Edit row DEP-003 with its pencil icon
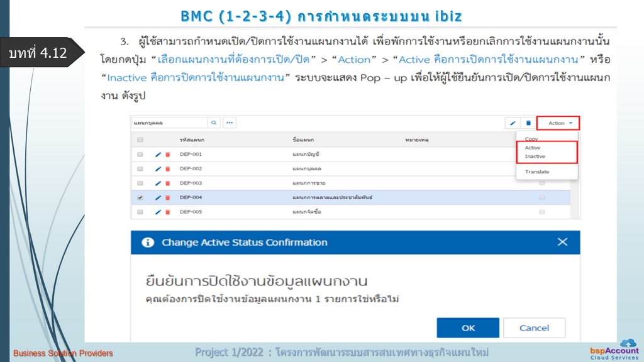Viewport: 644px width, 362px height. tap(158, 184)
